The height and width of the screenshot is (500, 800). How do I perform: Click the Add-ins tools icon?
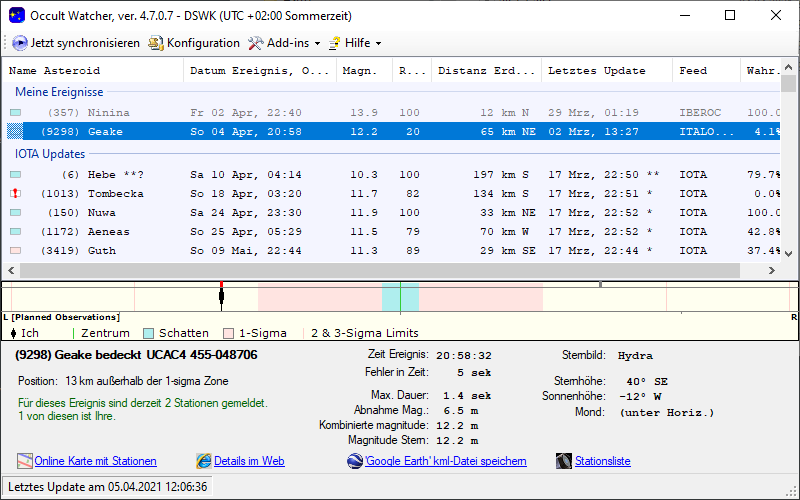[x=255, y=43]
